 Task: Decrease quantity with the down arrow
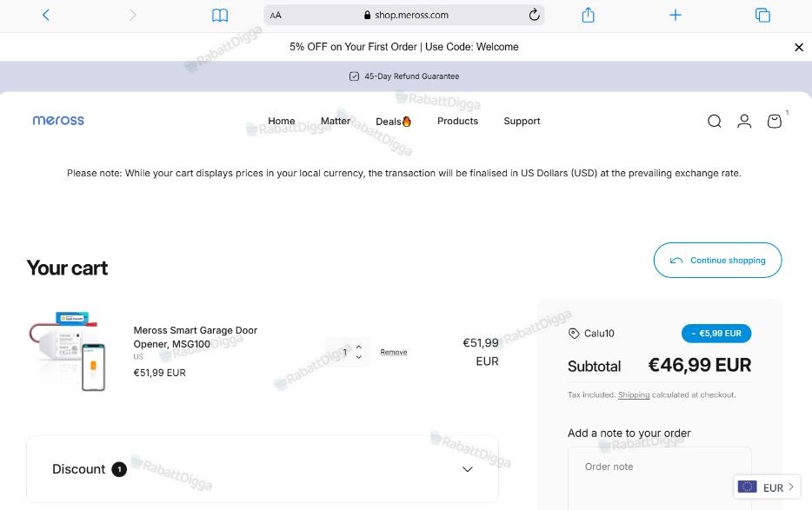tap(359, 357)
